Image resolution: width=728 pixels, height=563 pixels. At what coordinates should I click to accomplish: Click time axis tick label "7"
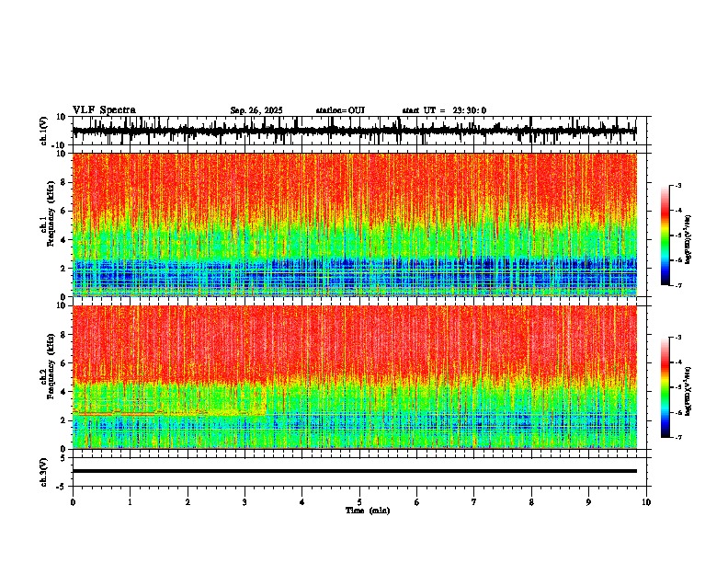pos(474,502)
